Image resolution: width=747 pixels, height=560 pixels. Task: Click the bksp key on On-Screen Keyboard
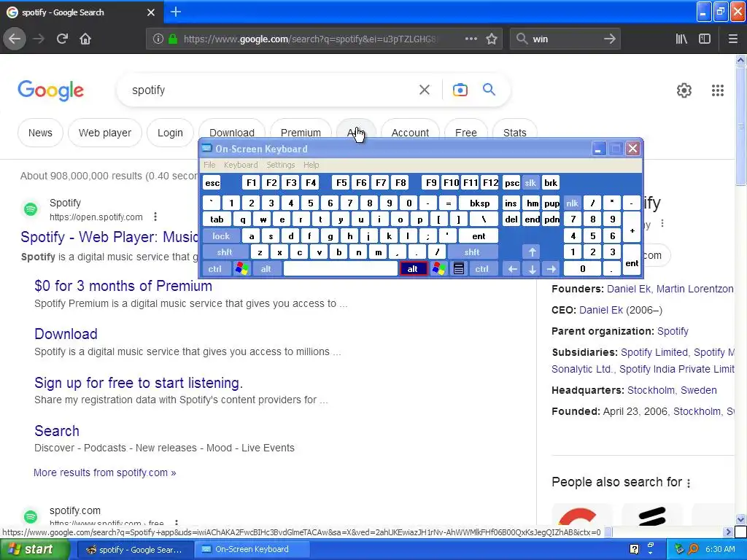pos(479,203)
